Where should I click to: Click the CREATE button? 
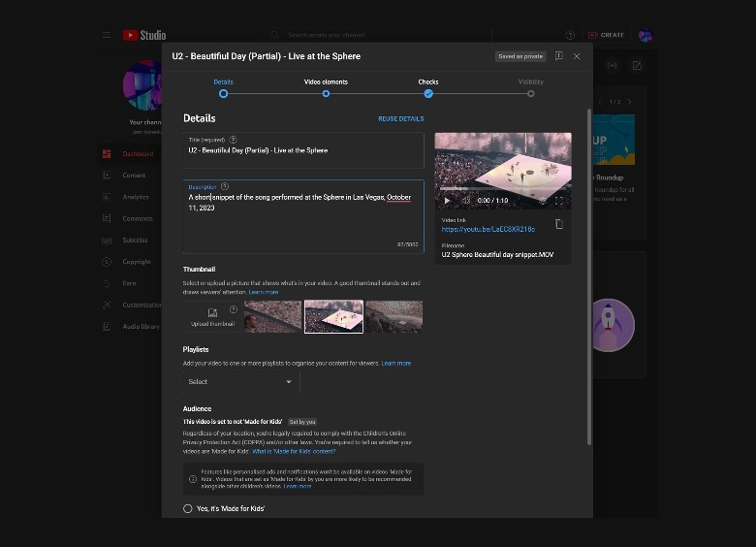pyautogui.click(x=607, y=35)
